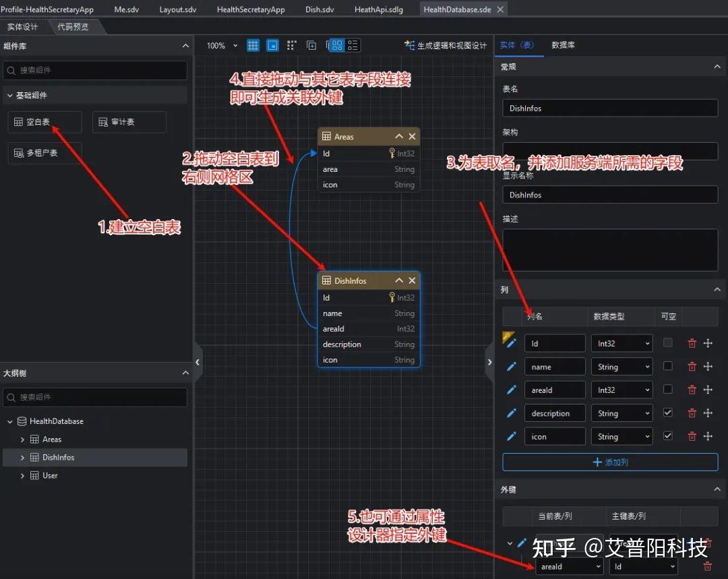Click the duplicate table icon in toolbar
The image size is (728, 579).
(x=311, y=45)
